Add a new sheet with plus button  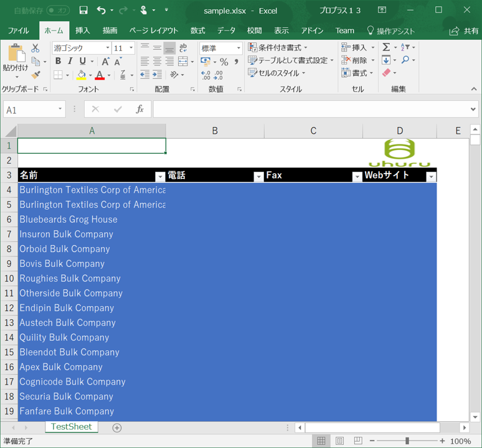(117, 427)
